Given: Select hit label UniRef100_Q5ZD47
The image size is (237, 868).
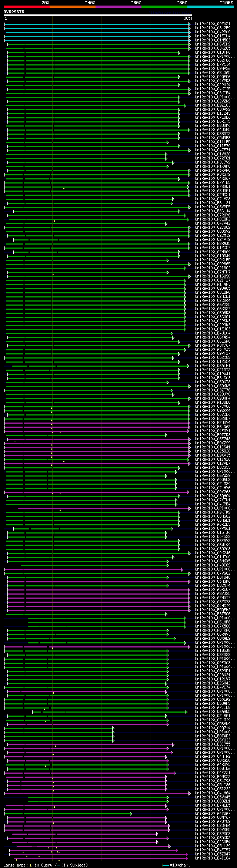Looking at the screenshot, I should pos(213,854).
